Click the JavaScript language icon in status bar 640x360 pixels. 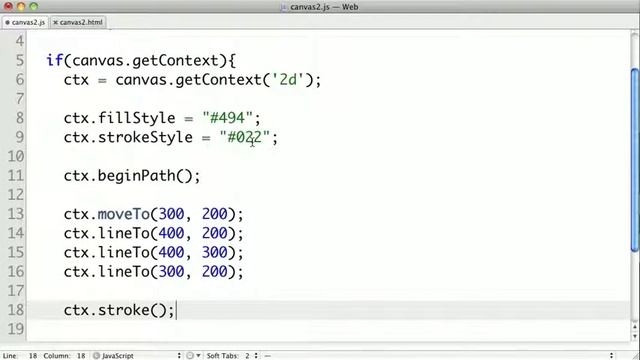(x=96, y=356)
